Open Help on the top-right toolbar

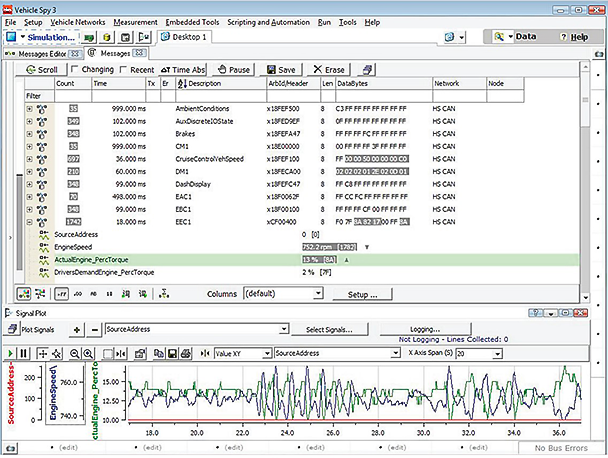click(574, 37)
